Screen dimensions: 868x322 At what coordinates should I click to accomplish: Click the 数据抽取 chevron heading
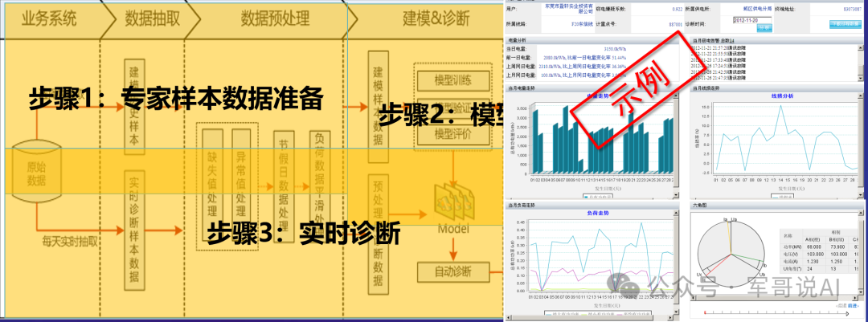point(152,18)
